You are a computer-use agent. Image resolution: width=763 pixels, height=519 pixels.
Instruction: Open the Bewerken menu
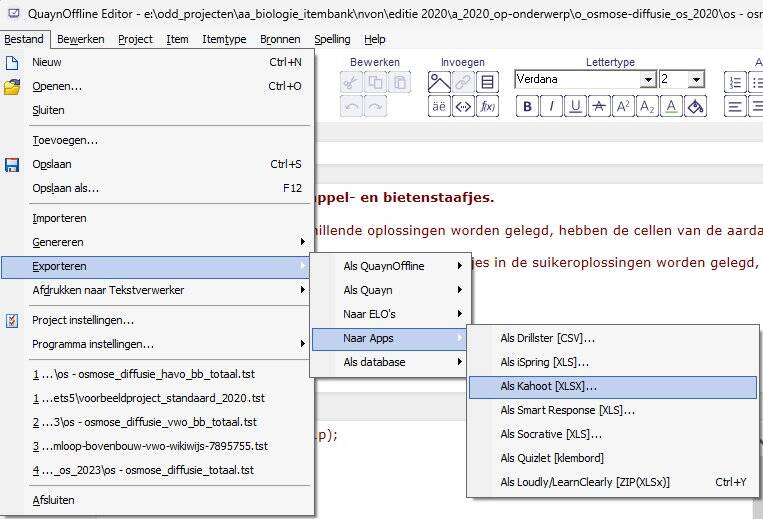(x=81, y=39)
